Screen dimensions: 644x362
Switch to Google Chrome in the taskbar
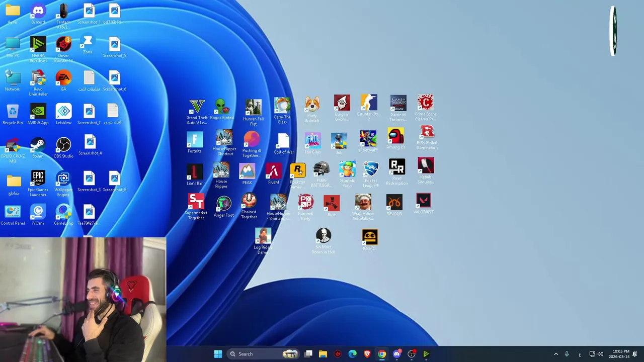tap(382, 354)
